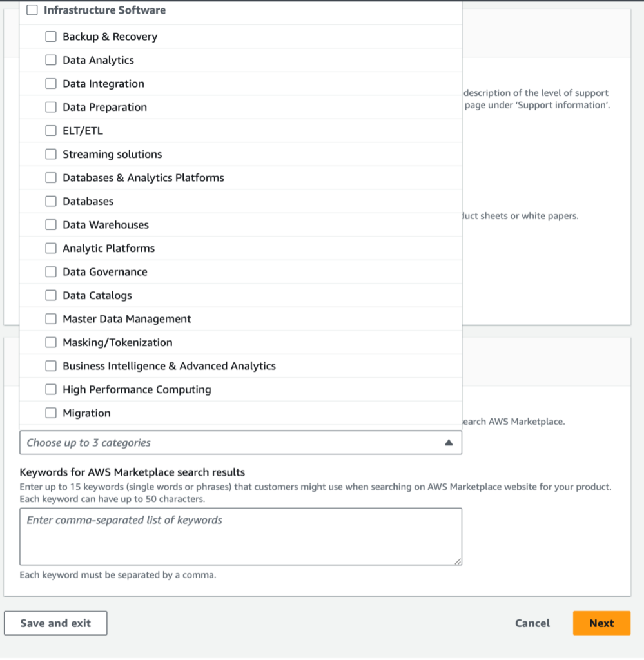Collapse the categories dropdown using its arrow

pos(449,442)
